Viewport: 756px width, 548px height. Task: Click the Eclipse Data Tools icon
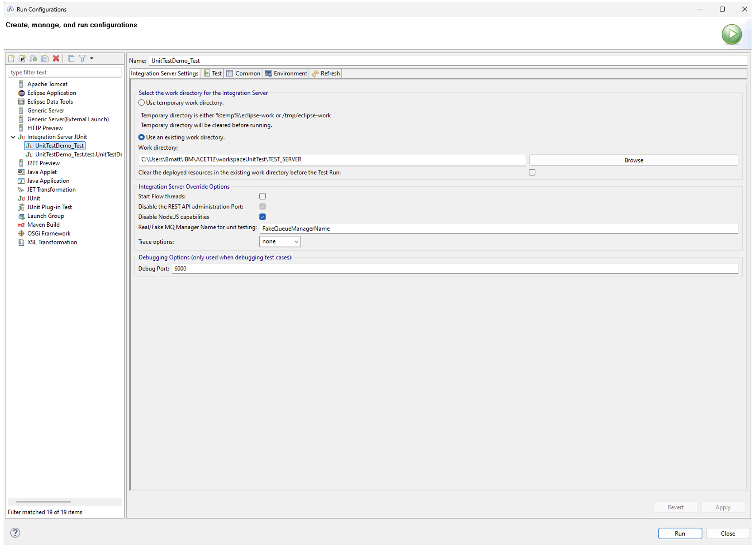click(21, 102)
